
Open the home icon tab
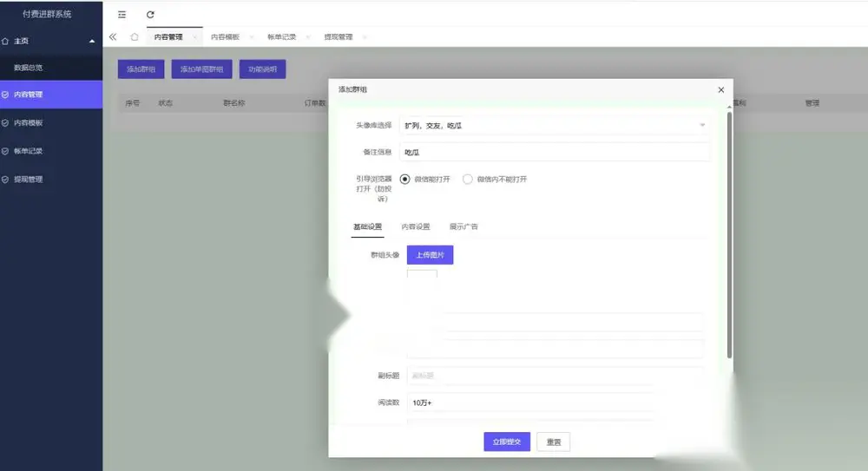135,37
